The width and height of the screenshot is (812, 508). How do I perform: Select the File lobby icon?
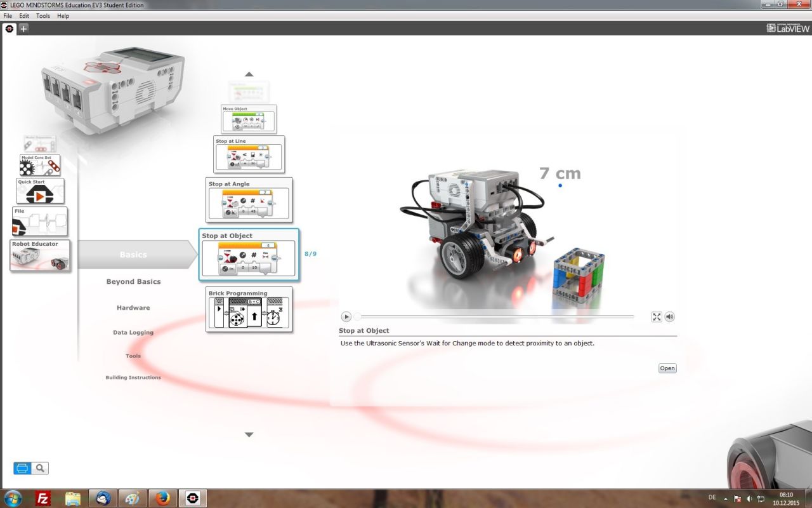point(39,222)
